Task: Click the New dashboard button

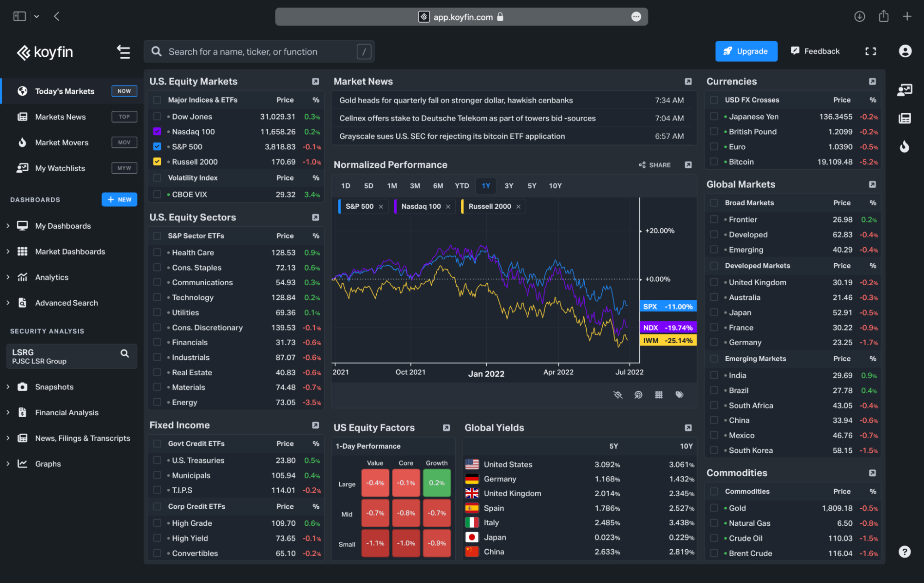Action: (119, 200)
